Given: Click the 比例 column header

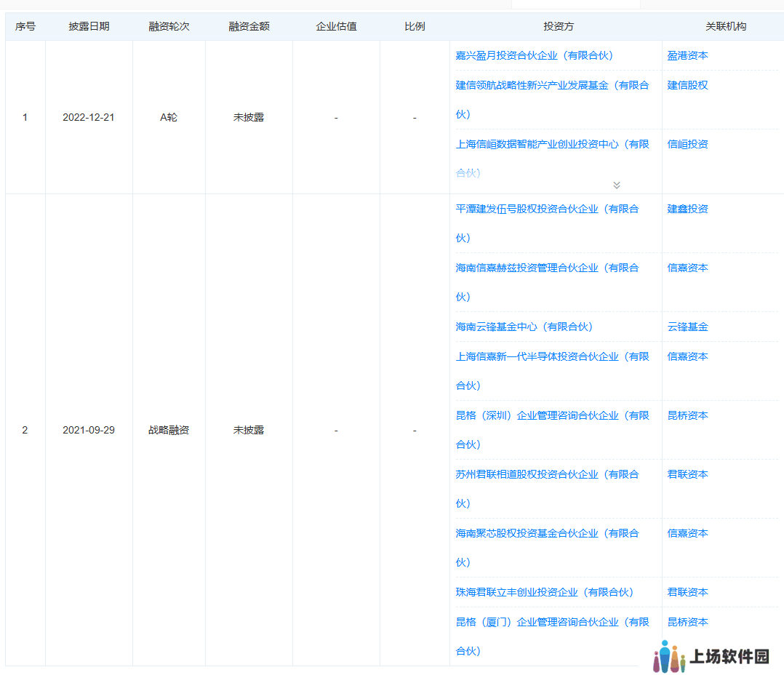Looking at the screenshot, I should pyautogui.click(x=415, y=26).
